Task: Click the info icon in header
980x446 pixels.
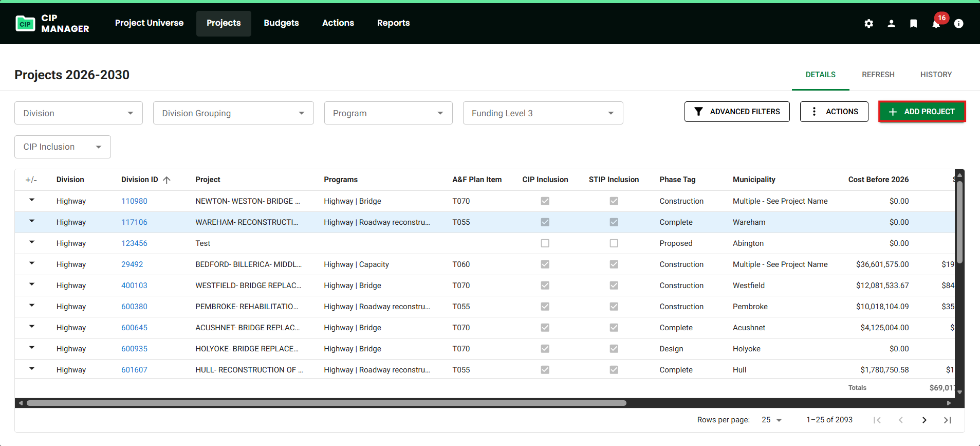Action: point(958,24)
